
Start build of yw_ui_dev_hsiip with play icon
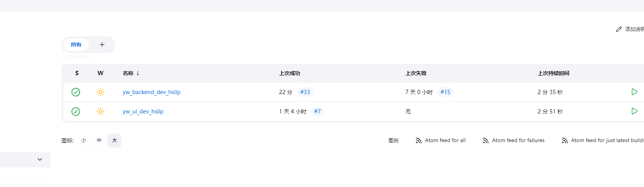pos(634,111)
